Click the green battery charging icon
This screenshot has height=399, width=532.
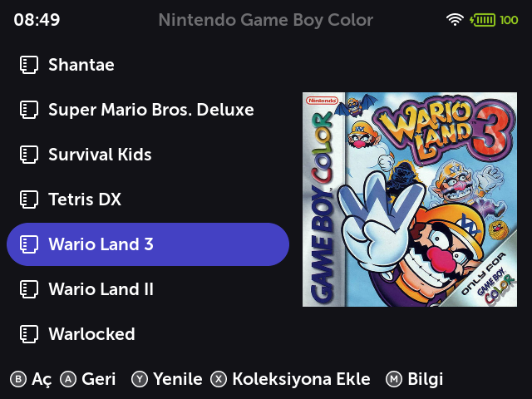click(x=482, y=20)
